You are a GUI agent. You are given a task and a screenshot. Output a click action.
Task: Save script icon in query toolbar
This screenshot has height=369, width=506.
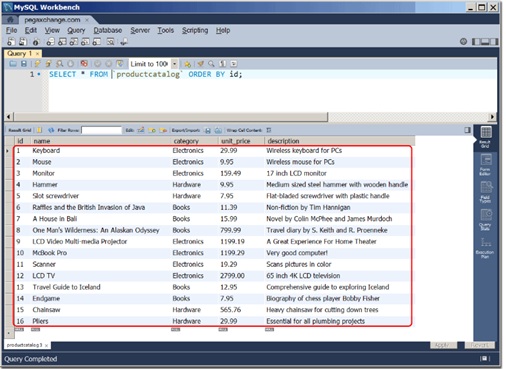click(24, 64)
